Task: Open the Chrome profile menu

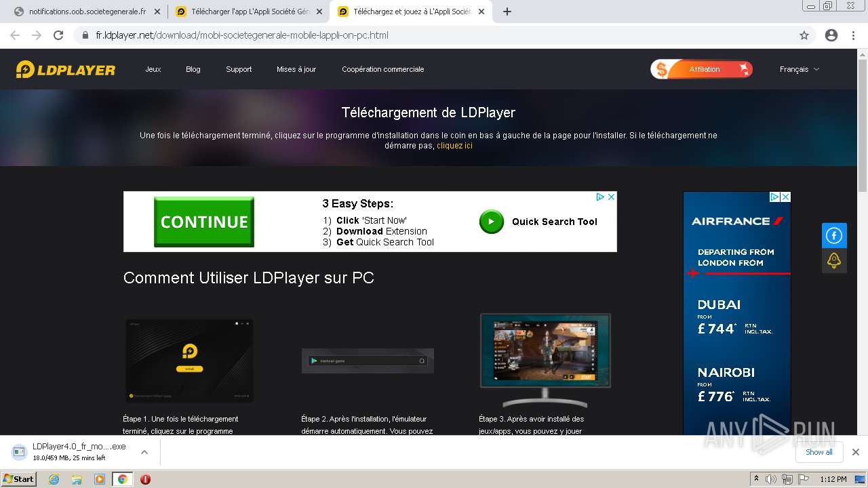Action: click(x=831, y=35)
